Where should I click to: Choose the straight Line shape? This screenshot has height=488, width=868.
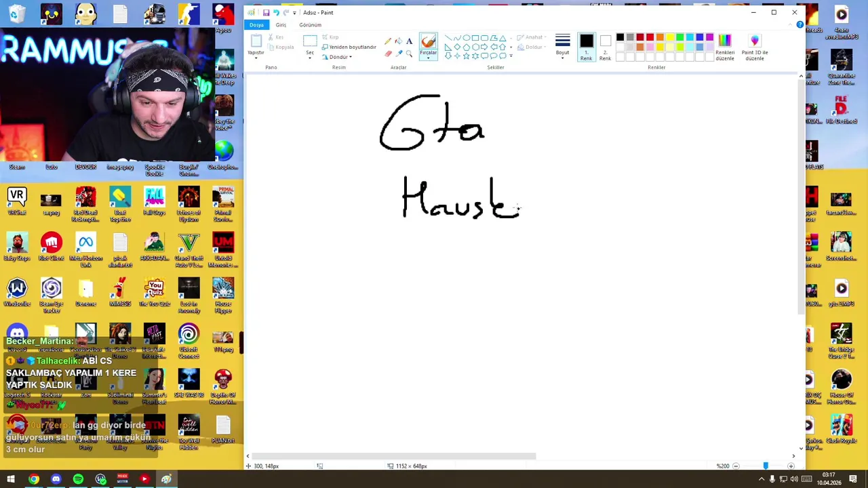(448, 38)
